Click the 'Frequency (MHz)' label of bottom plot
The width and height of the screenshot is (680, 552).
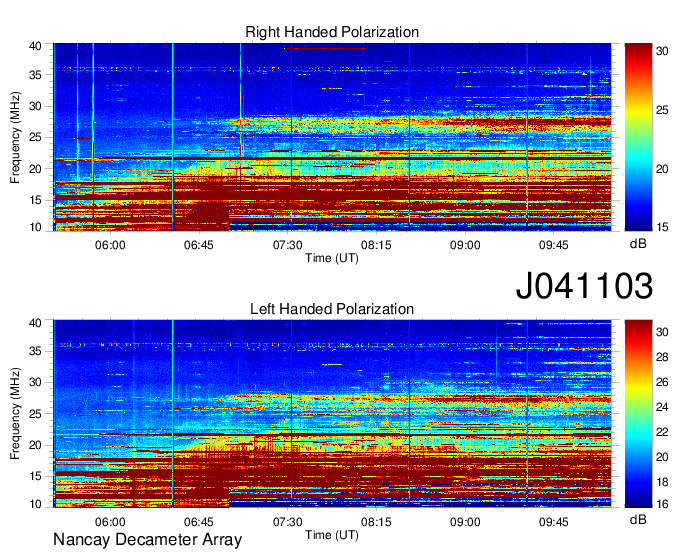pyautogui.click(x=15, y=414)
